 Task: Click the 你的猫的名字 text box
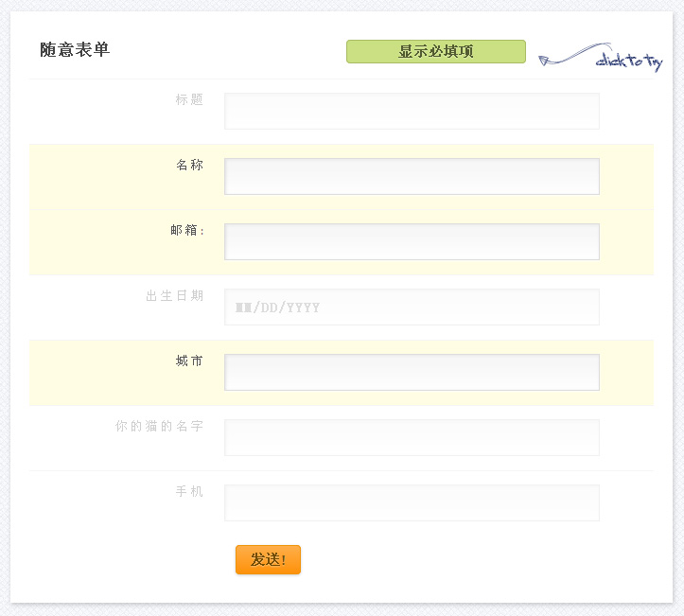[412, 437]
